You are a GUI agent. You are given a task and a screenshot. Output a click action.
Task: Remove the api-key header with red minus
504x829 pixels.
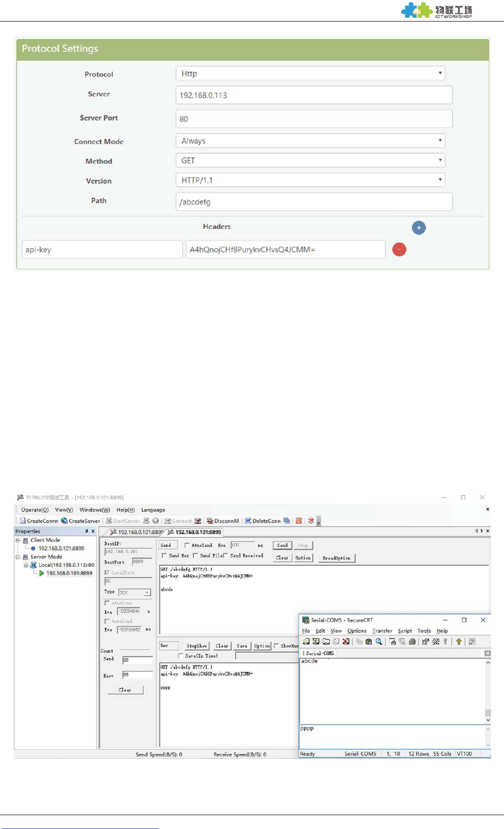click(399, 249)
